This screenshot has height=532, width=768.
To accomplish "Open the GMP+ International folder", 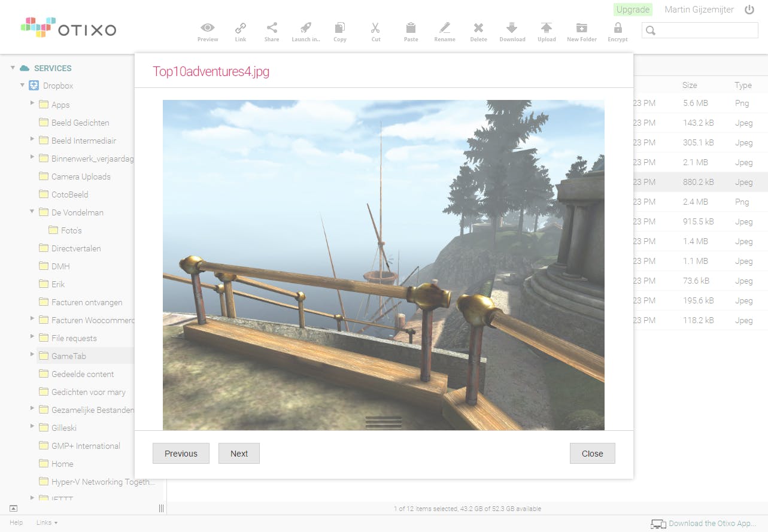I will tap(86, 446).
